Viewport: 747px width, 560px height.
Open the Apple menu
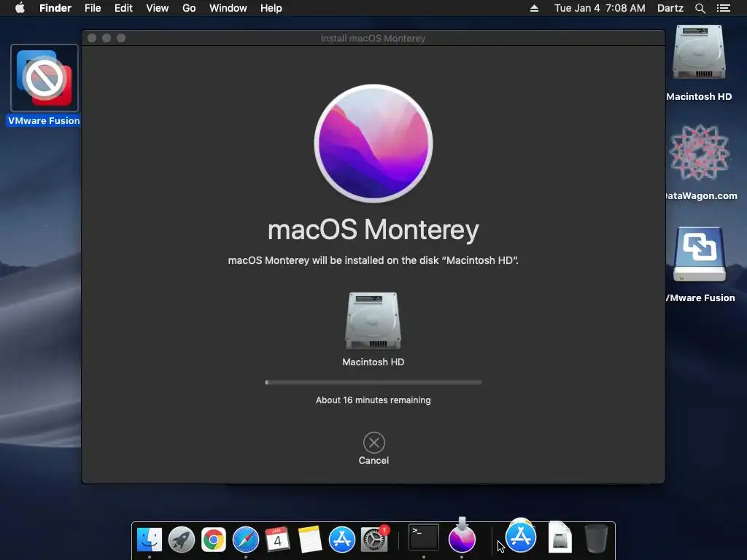(20, 8)
